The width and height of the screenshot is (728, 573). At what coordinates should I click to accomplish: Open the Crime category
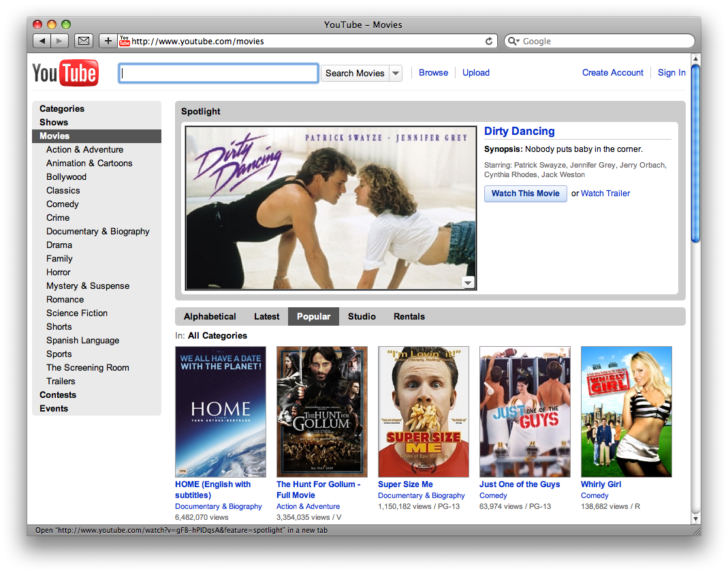pyautogui.click(x=58, y=218)
